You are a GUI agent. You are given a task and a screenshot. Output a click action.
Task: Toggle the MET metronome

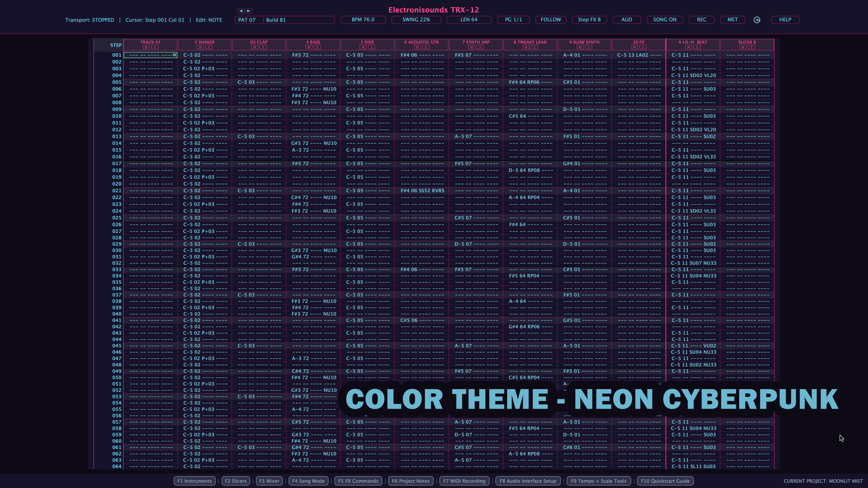pos(732,20)
